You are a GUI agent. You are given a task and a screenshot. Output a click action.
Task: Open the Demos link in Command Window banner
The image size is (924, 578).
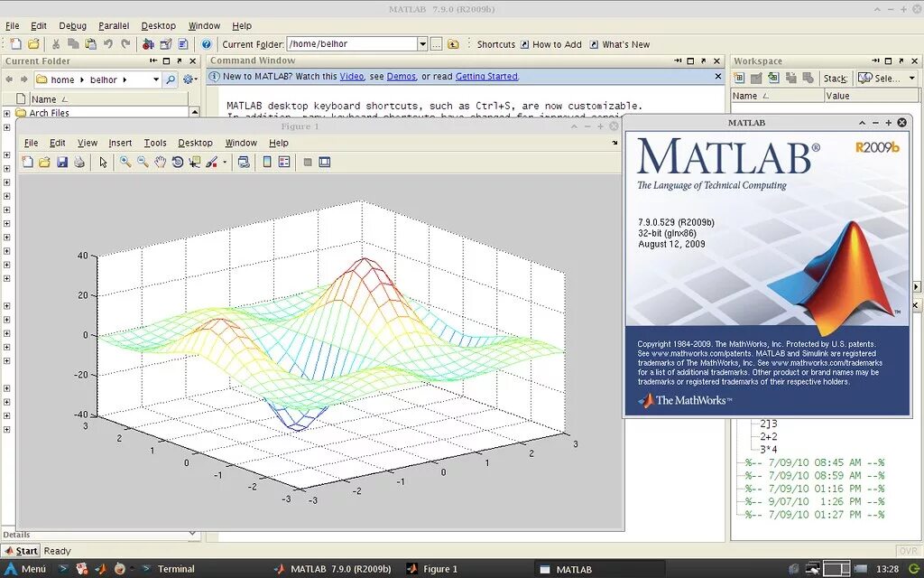pos(402,77)
